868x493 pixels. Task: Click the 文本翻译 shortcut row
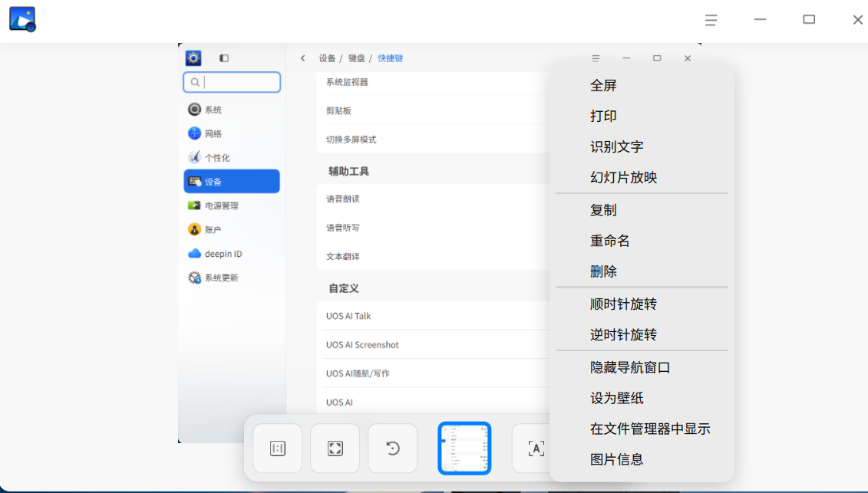pos(433,256)
